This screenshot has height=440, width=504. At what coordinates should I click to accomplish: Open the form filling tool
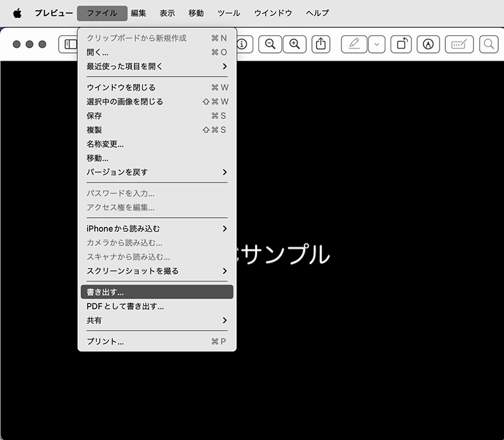[459, 44]
